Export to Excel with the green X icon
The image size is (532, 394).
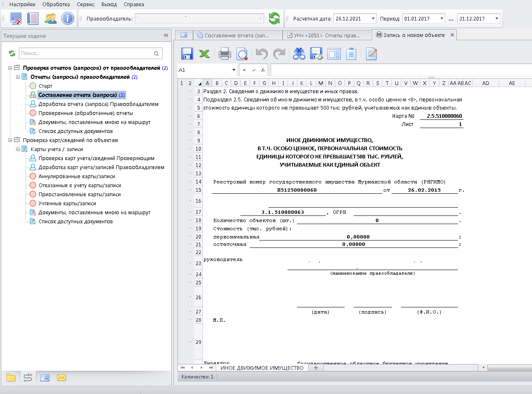204,54
